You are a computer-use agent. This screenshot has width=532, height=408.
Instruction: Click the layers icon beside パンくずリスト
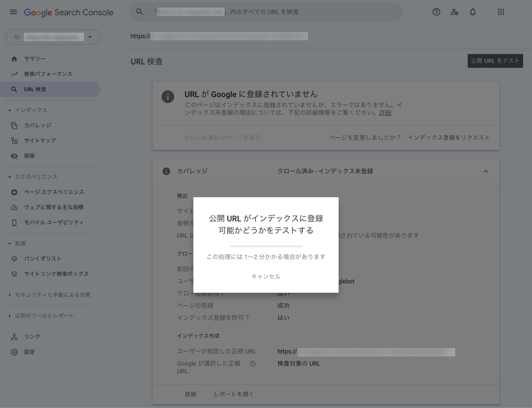click(x=14, y=259)
